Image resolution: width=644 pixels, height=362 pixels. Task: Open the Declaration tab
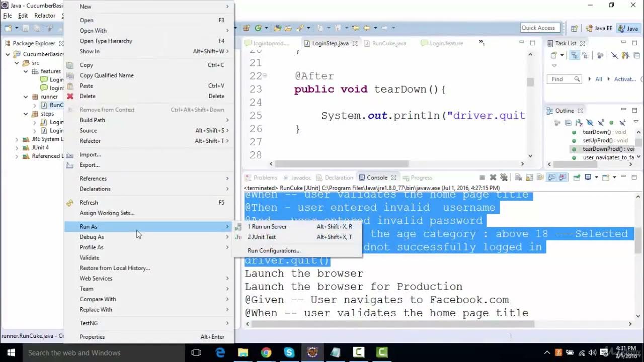tap(339, 177)
